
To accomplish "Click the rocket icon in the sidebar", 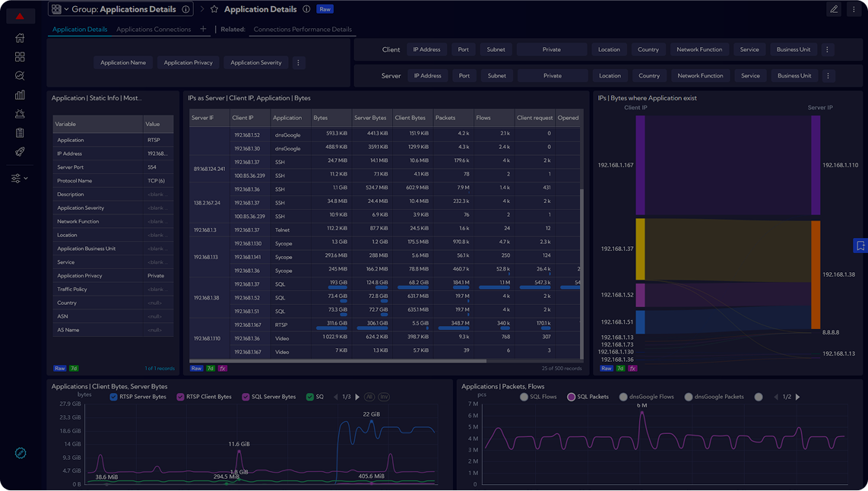I will pyautogui.click(x=20, y=152).
